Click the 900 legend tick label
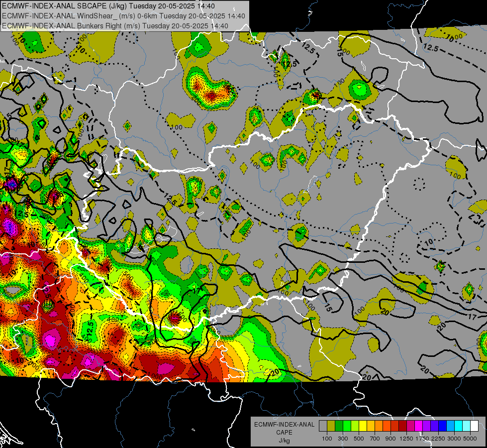The image size is (487, 448). point(390,439)
